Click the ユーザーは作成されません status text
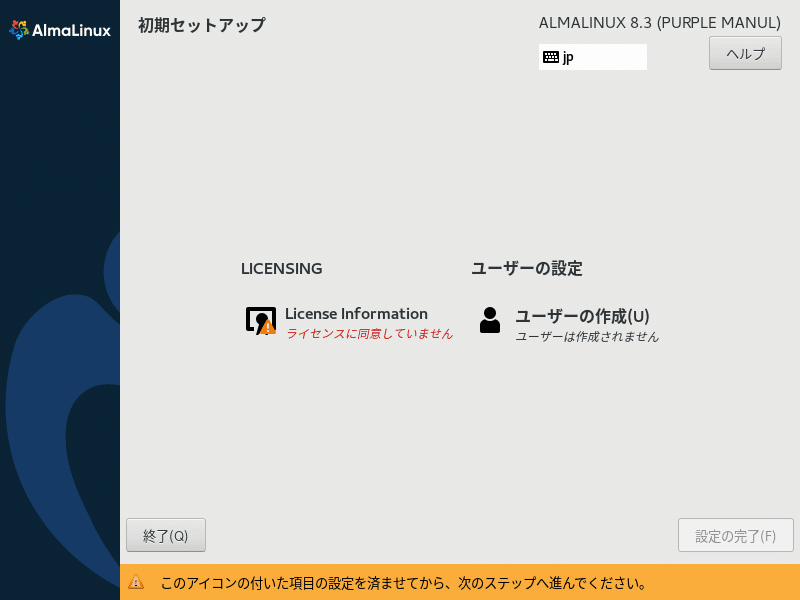The height and width of the screenshot is (600, 800). 587,337
